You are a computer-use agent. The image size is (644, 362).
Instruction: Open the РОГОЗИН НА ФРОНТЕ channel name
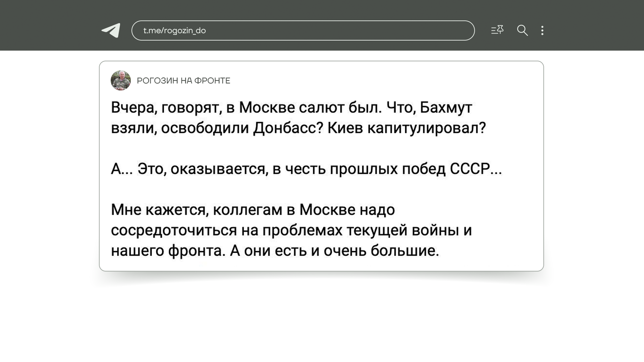[x=183, y=81]
